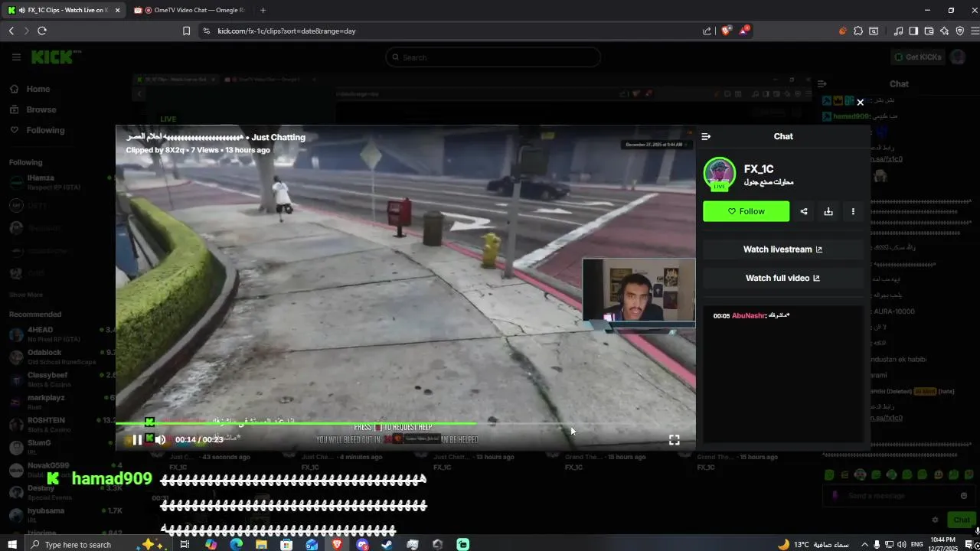The image size is (980, 551).
Task: Open the browser media control music icon
Action: click(899, 31)
